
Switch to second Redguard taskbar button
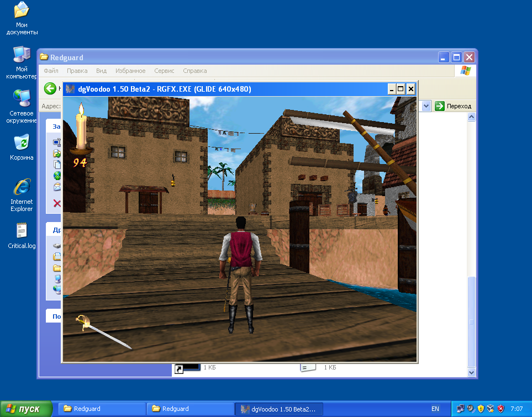(x=191, y=409)
